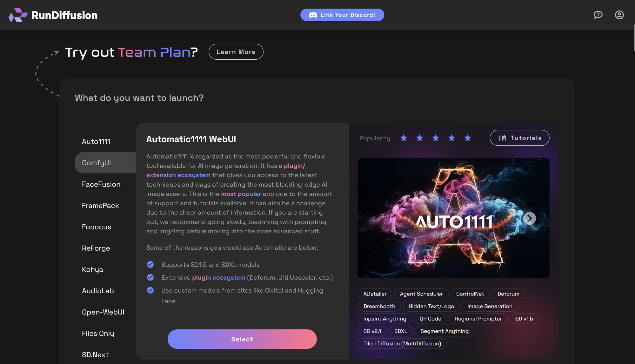Click the plugin ecosystem highlighted link
Viewport: 635px width, 364px height.
(218, 278)
